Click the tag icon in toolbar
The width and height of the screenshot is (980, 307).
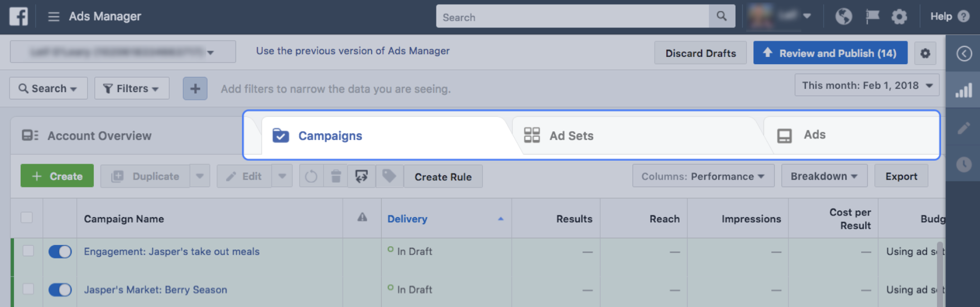[390, 176]
